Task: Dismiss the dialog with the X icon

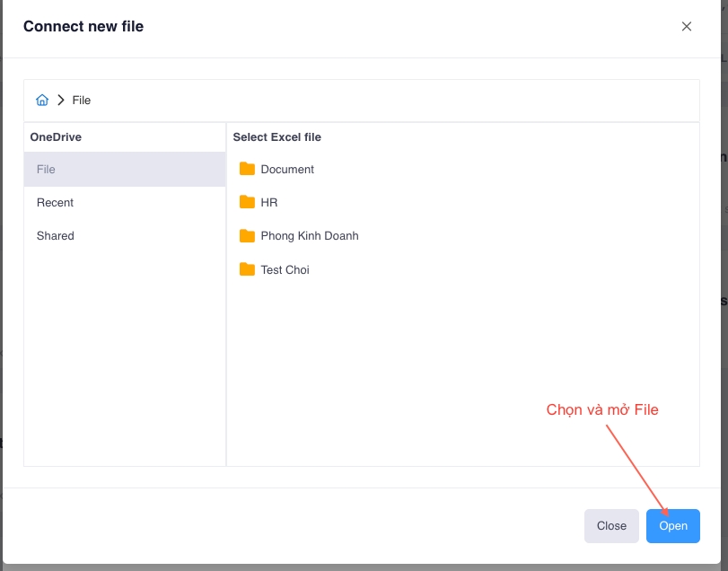Action: [x=687, y=27]
